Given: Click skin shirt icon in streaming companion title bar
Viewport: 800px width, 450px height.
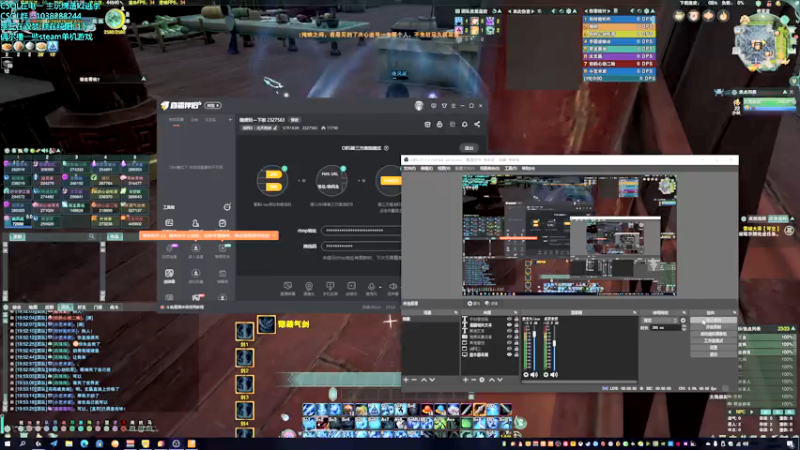Looking at the screenshot, I should pos(444,106).
